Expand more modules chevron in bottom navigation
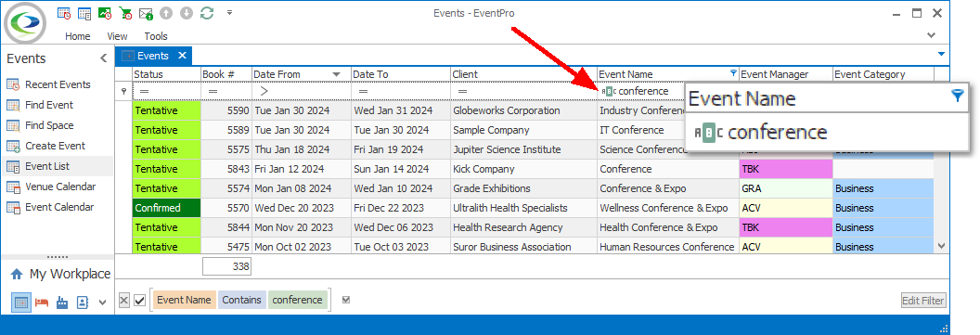 coord(102,303)
